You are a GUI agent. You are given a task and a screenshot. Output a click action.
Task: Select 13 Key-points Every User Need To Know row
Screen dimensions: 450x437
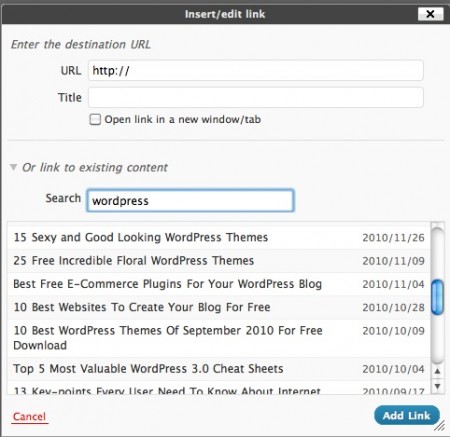[219, 388]
